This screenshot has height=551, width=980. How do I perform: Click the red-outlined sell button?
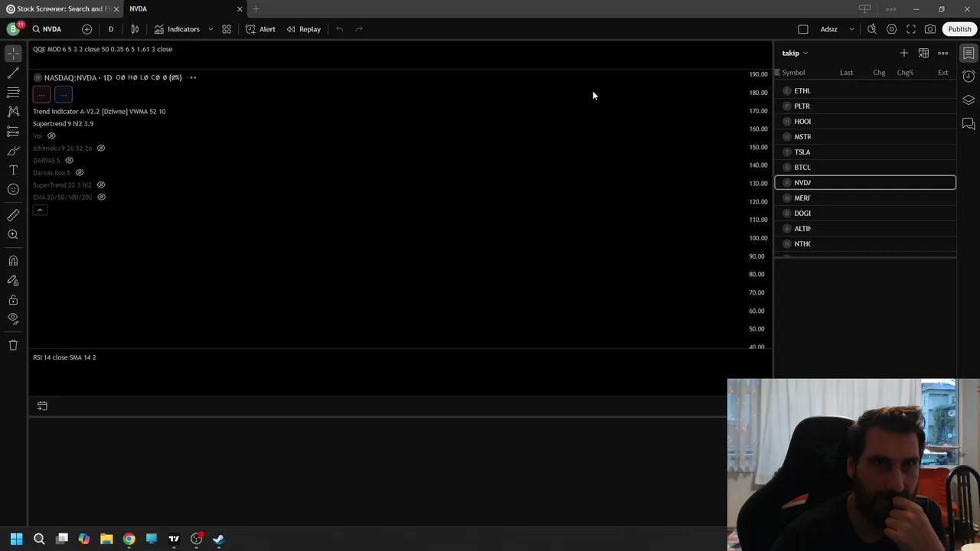click(x=42, y=95)
